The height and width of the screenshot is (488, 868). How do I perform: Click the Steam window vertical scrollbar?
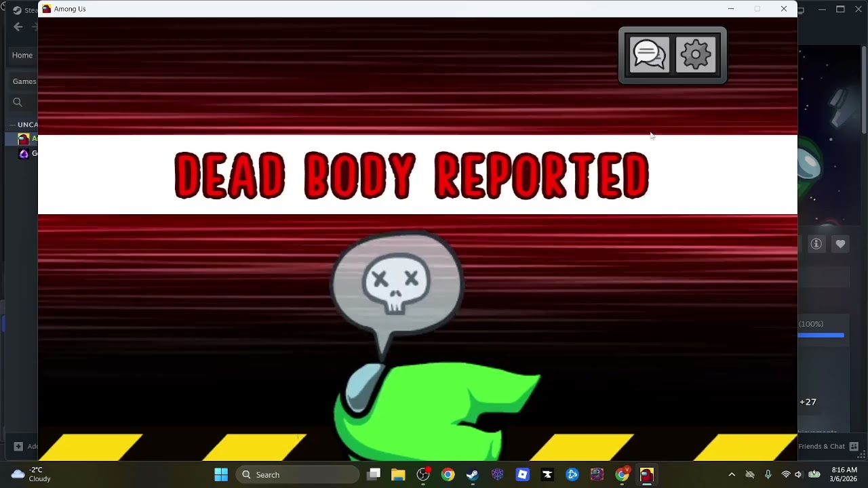pyautogui.click(x=863, y=88)
